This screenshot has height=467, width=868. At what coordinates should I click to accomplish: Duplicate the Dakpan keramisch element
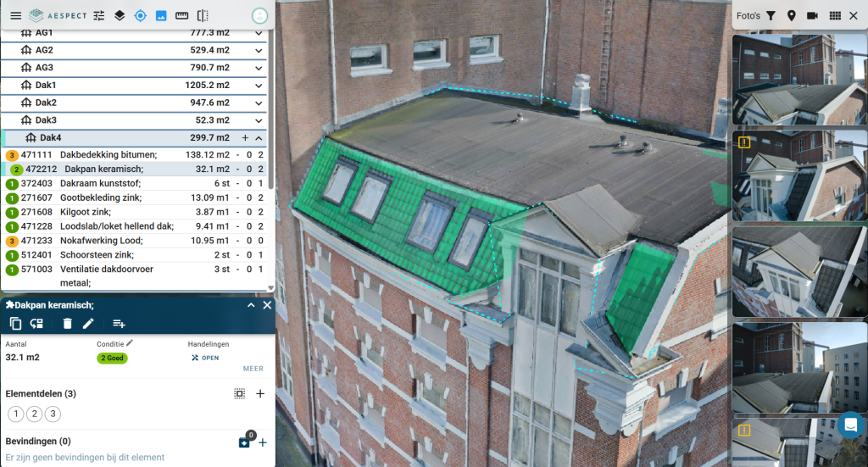pos(15,323)
